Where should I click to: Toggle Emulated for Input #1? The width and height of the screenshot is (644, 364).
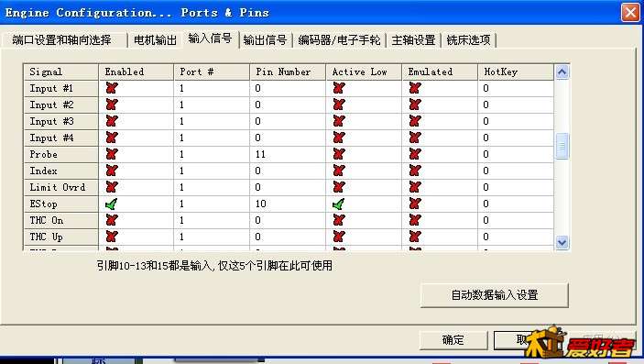pos(415,88)
